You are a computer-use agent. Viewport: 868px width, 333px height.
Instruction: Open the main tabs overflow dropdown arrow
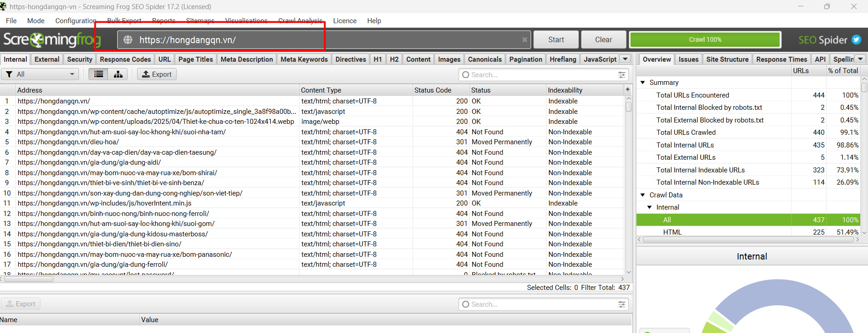click(x=625, y=59)
